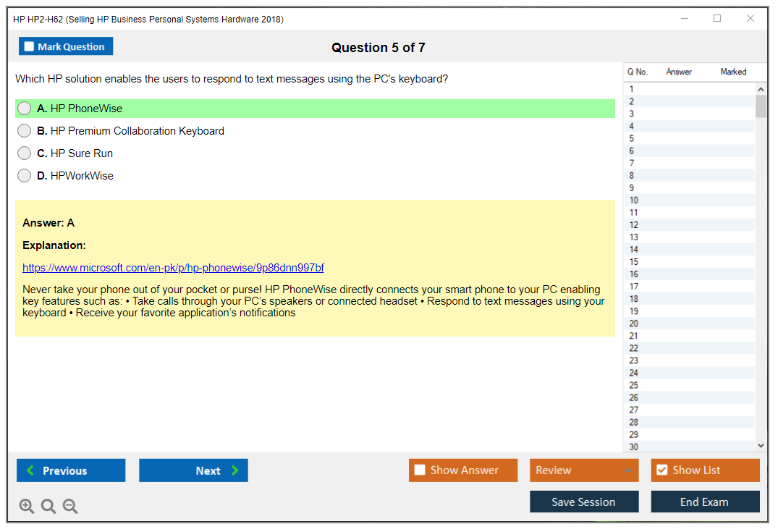Click the zoom reset magnifier icon
This screenshot has height=532, width=778.
pyautogui.click(x=48, y=507)
